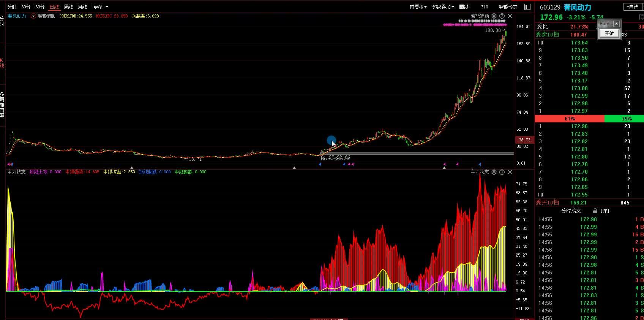Click the 短线超跌 indicator label
The height and width of the screenshot is (320, 644).
tap(155, 172)
